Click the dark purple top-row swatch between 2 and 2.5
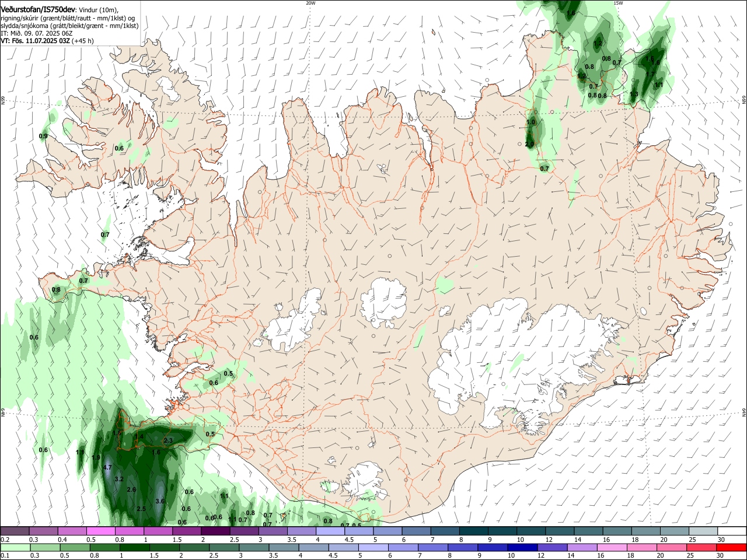 [215, 531]
